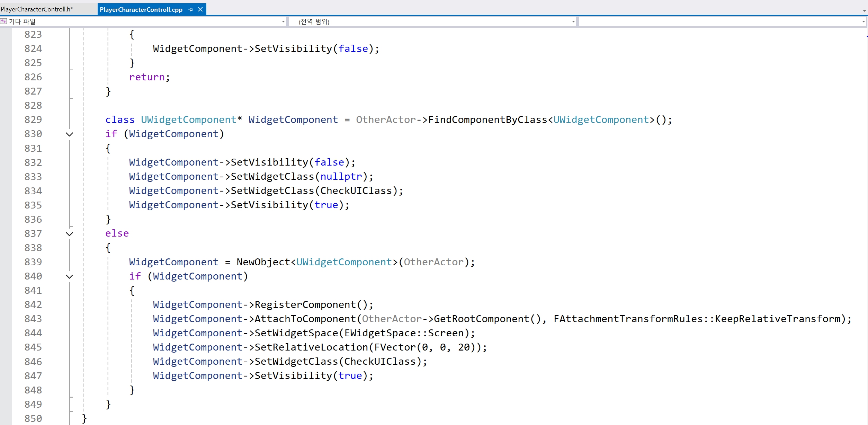
Task: Pin the PlayerCharacterControll.cpp tab
Action: (x=190, y=10)
